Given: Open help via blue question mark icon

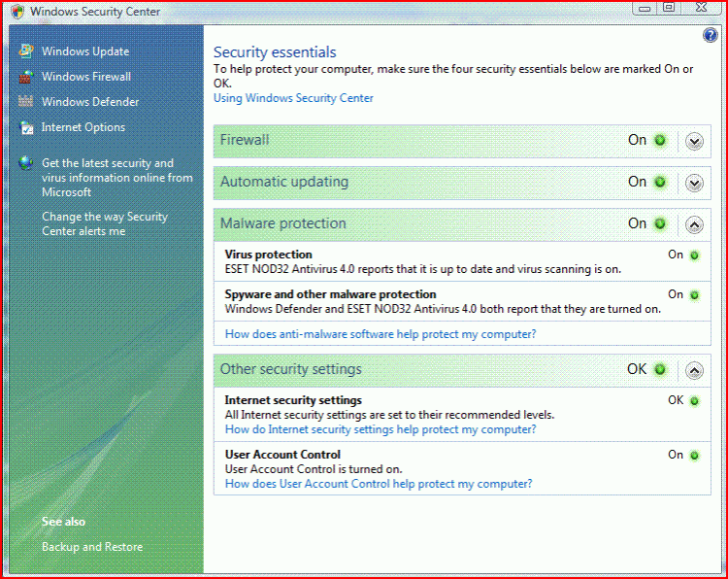Looking at the screenshot, I should pyautogui.click(x=710, y=35).
